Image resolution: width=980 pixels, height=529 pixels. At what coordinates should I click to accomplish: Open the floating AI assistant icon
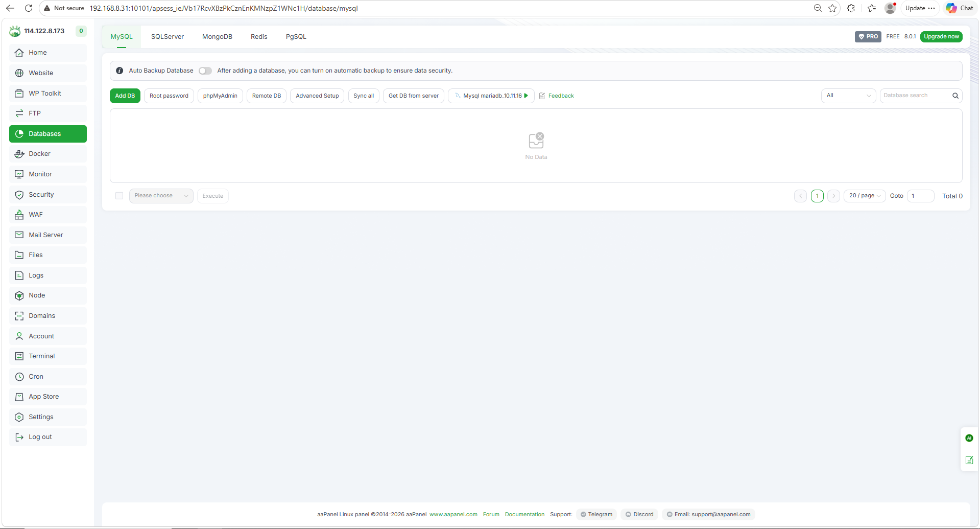[969, 438]
